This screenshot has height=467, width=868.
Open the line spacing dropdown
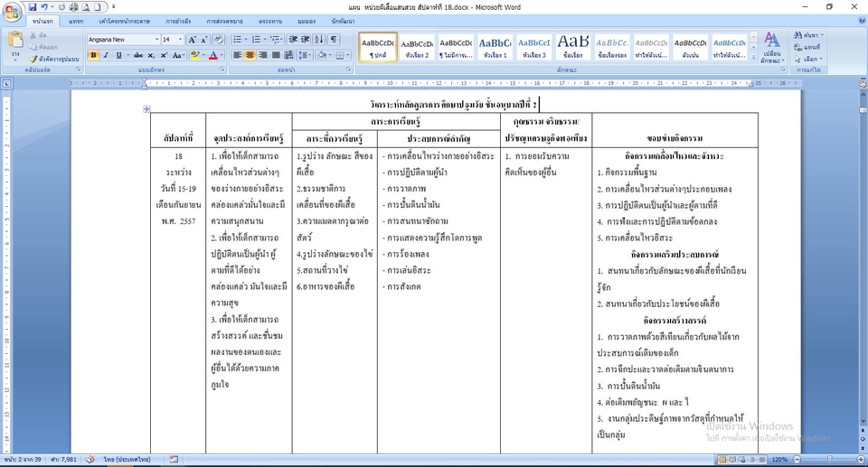tap(305, 55)
